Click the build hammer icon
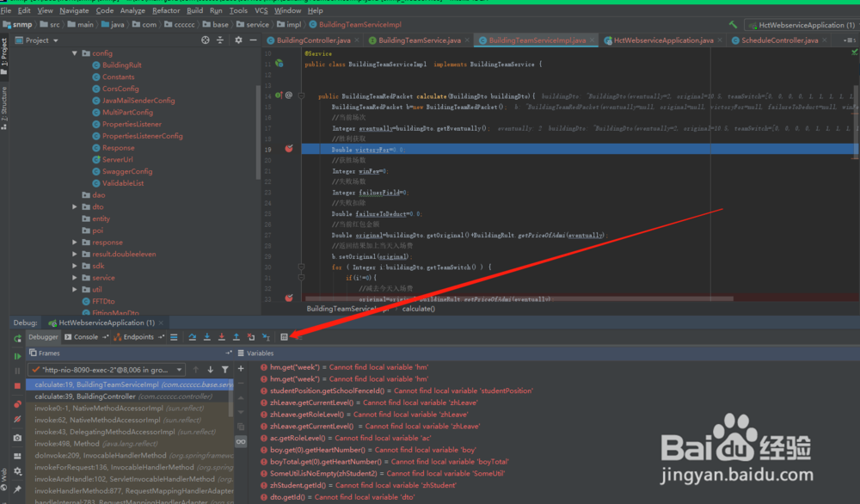This screenshot has width=860, height=504. (x=733, y=25)
